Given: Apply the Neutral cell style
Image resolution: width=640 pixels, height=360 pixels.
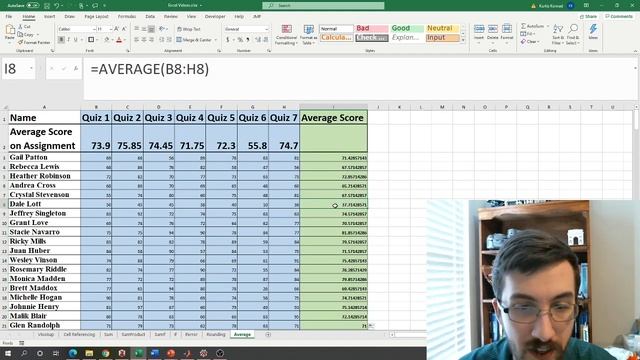Looking at the screenshot, I should click(442, 28).
